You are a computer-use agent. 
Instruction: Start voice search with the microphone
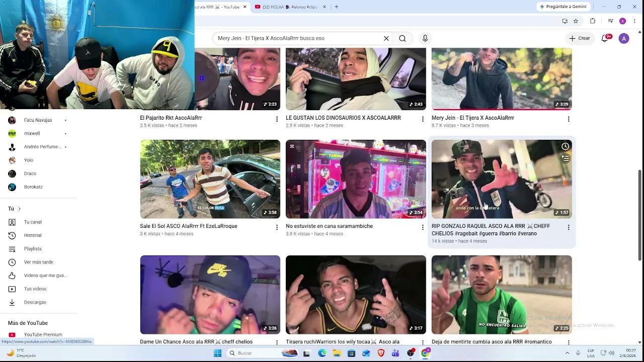click(425, 38)
